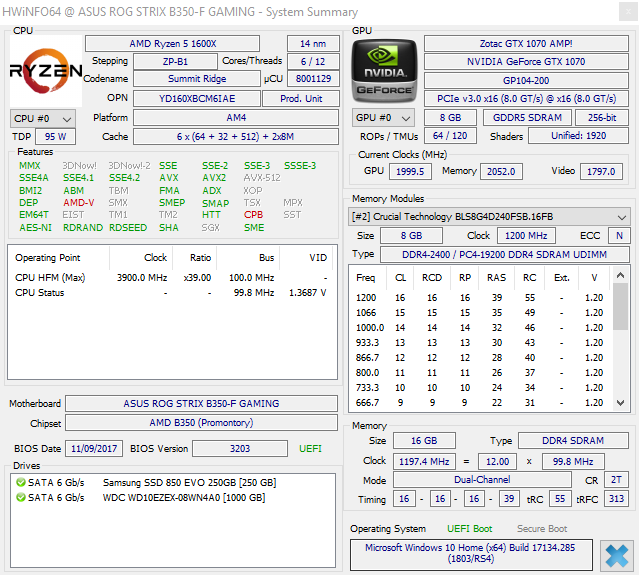Click the 256-bit bus width field
Image resolution: width=639 pixels, height=575 pixels.
click(602, 118)
